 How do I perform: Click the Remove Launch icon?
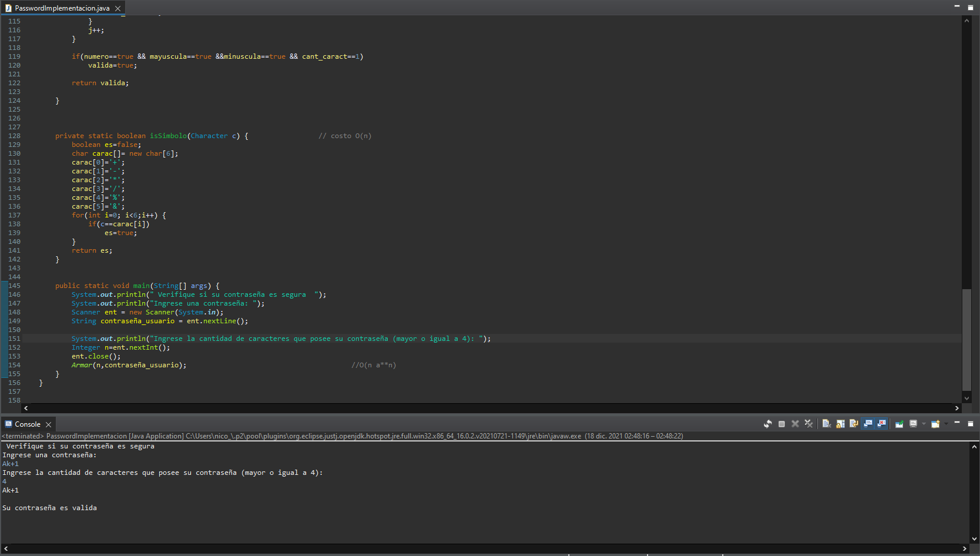click(x=795, y=424)
